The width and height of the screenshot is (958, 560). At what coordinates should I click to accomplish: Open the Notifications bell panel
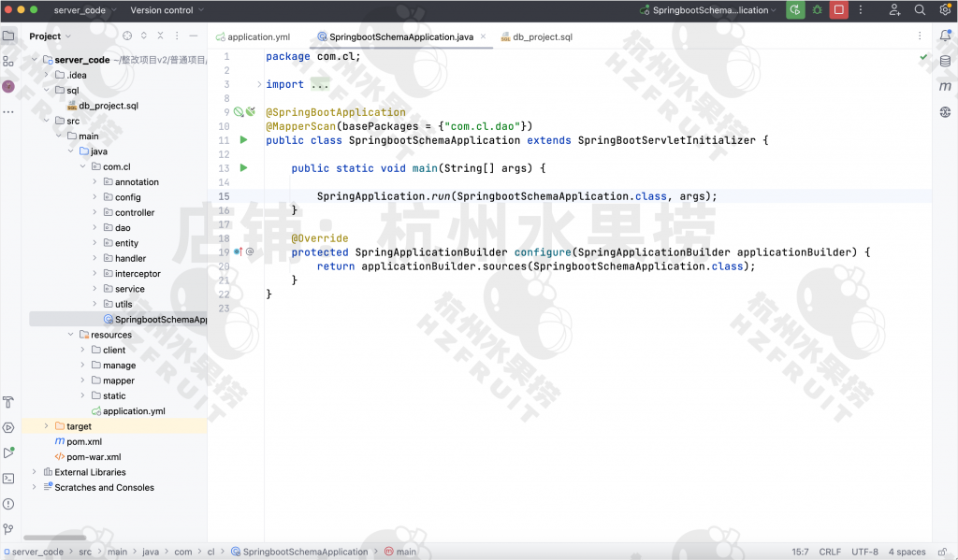point(945,36)
